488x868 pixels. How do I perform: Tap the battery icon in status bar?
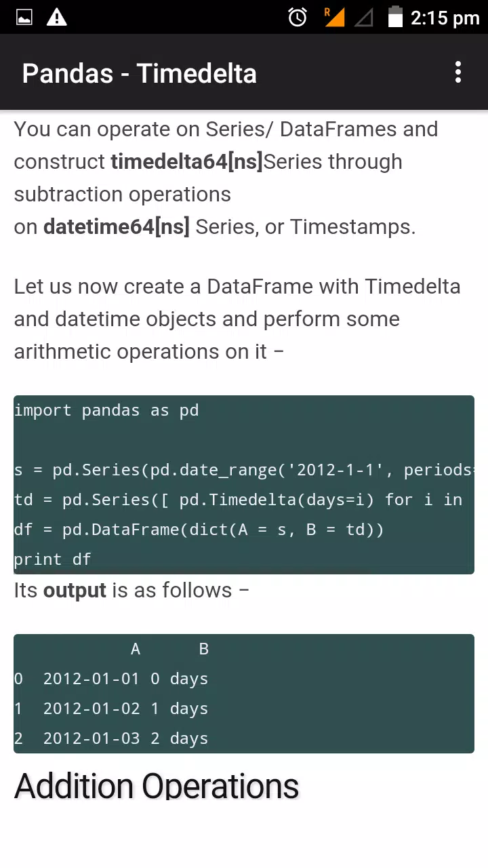(395, 17)
